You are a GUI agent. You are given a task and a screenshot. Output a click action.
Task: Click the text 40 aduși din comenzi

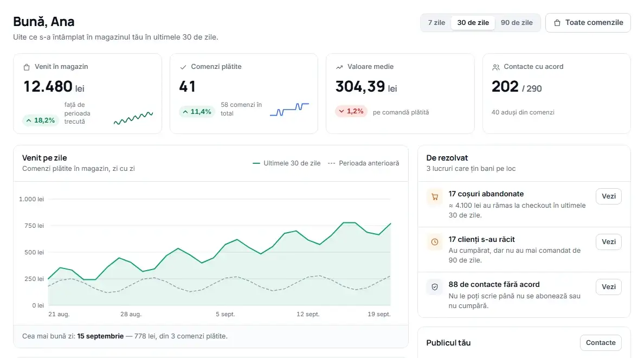click(x=523, y=112)
